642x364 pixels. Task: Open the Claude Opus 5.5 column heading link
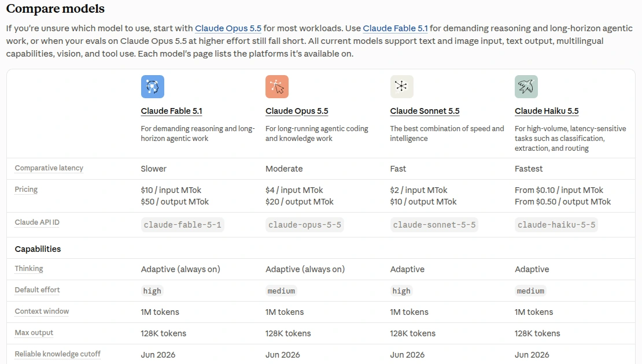(297, 111)
